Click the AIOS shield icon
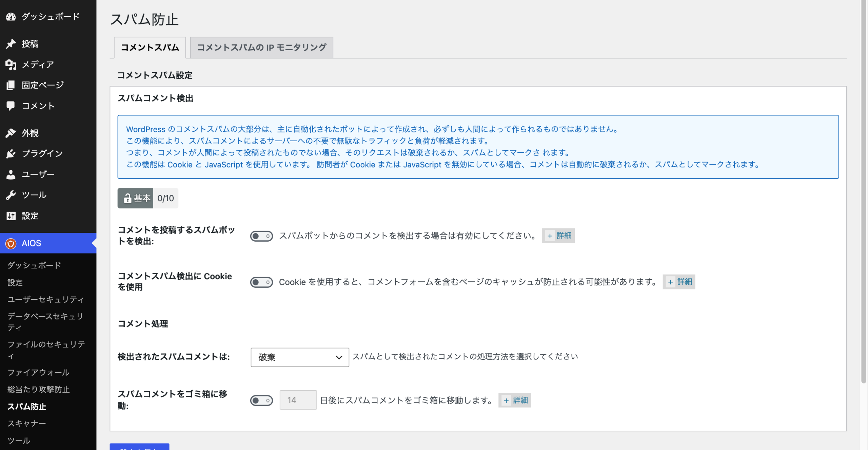 point(11,243)
